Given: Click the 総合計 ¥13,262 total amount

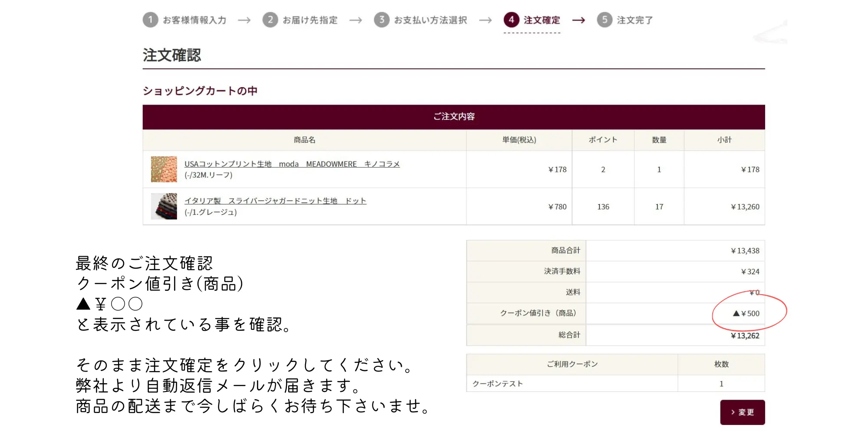Looking at the screenshot, I should (x=745, y=335).
